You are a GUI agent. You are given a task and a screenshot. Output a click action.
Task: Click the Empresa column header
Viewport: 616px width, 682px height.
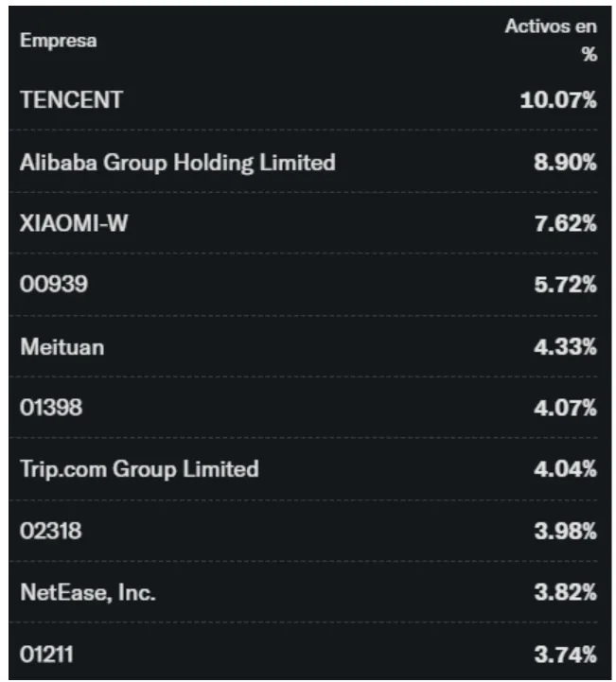pos(59,41)
